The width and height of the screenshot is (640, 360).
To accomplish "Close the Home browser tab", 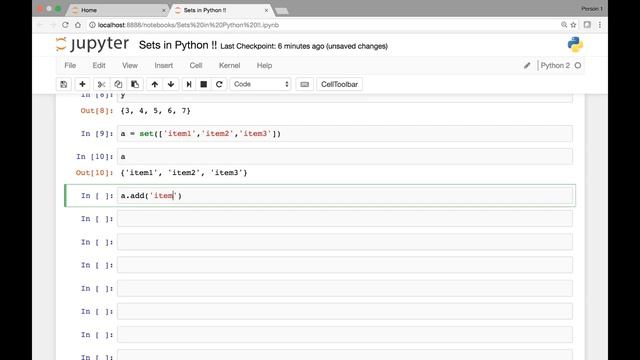I will (164, 10).
